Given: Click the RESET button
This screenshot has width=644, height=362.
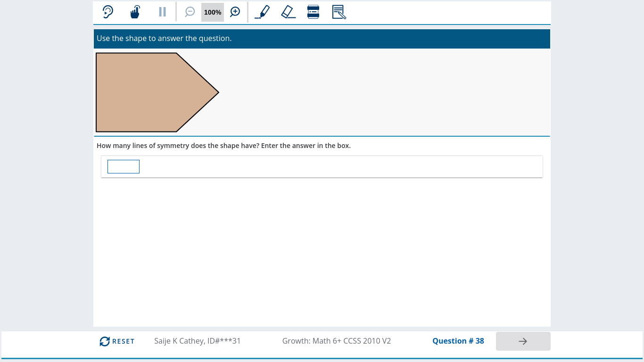Looking at the screenshot, I should pos(117,341).
